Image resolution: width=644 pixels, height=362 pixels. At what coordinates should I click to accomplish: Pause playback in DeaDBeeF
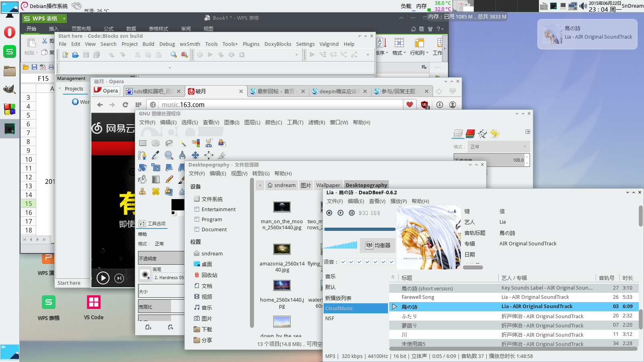(351, 213)
